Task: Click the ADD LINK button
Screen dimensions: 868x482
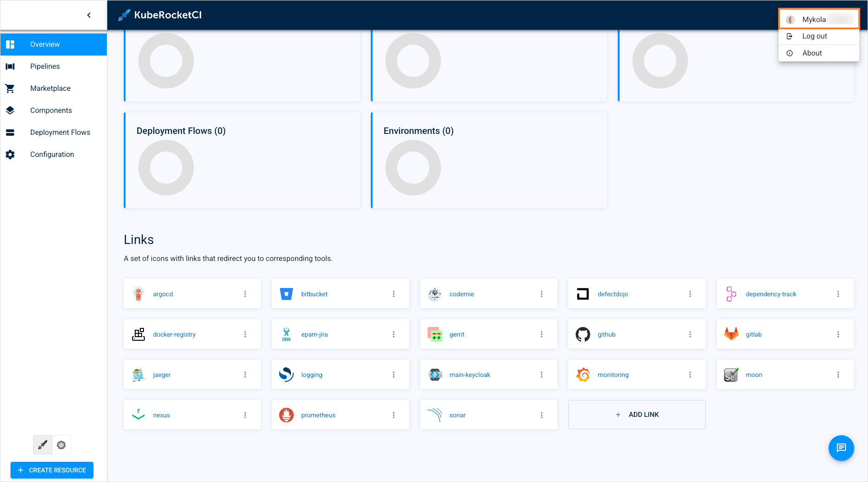Action: point(637,415)
